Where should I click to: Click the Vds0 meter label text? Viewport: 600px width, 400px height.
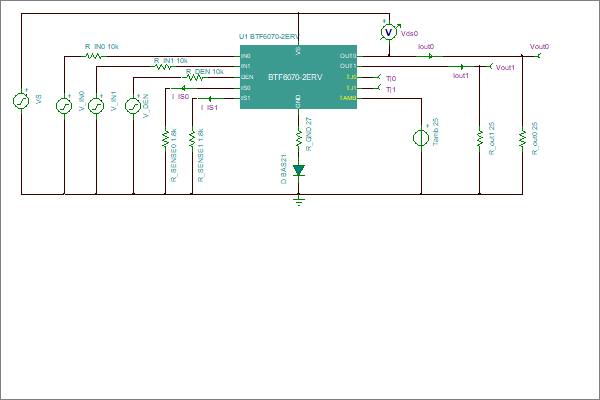409,34
